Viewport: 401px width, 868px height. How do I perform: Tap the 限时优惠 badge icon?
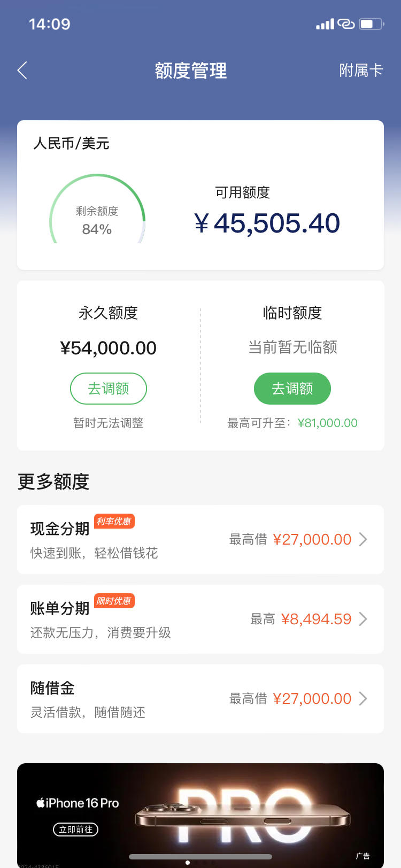pos(114,601)
